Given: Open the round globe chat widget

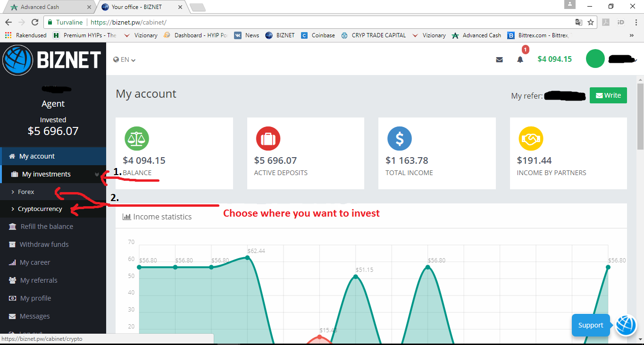Looking at the screenshot, I should 627,325.
